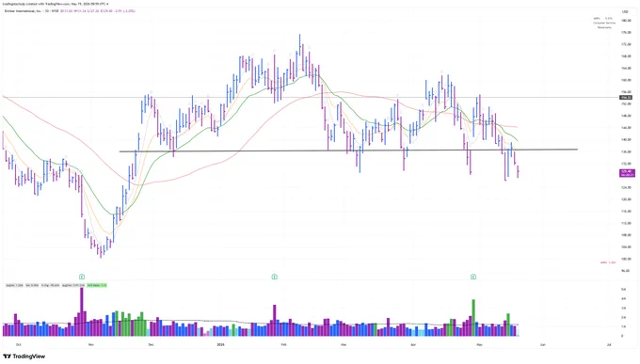This screenshot has width=640, height=364.
Task: Click the tallest purple volume bar in late October
Action: [x=82, y=311]
